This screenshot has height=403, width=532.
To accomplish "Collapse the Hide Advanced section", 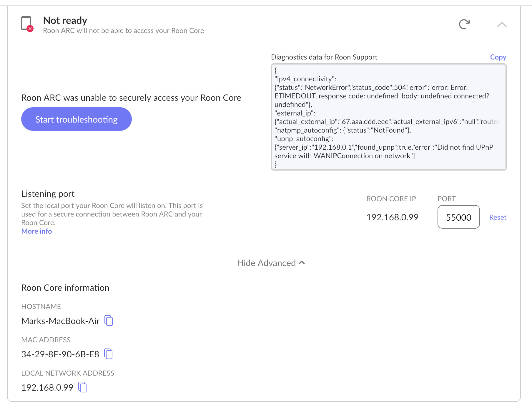I will pyautogui.click(x=271, y=263).
